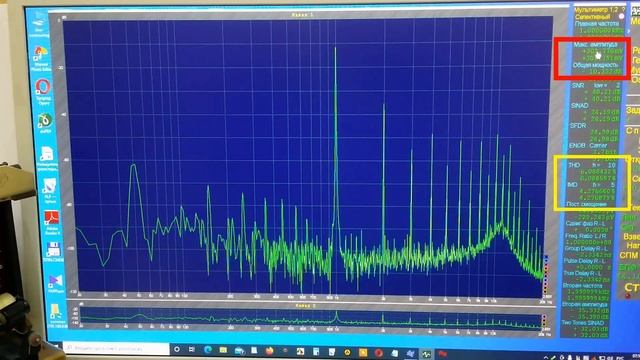Screen dimensions: 640x360
Task: Click the Pulse Delay R-L label
Action: pyautogui.click(x=585, y=260)
